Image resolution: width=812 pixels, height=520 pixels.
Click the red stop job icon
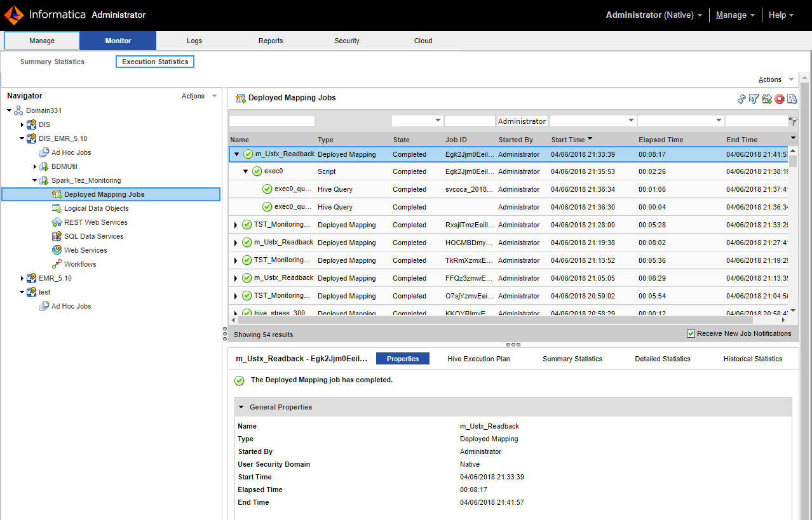(780, 98)
